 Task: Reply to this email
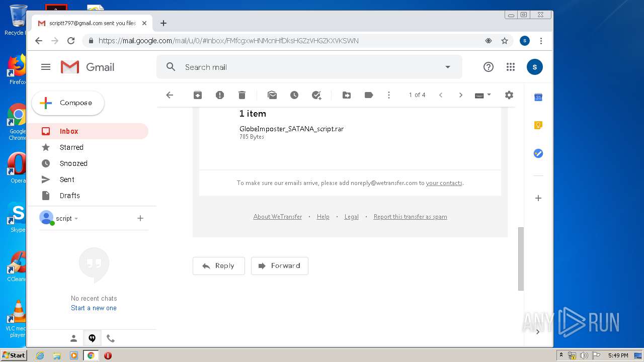(219, 266)
